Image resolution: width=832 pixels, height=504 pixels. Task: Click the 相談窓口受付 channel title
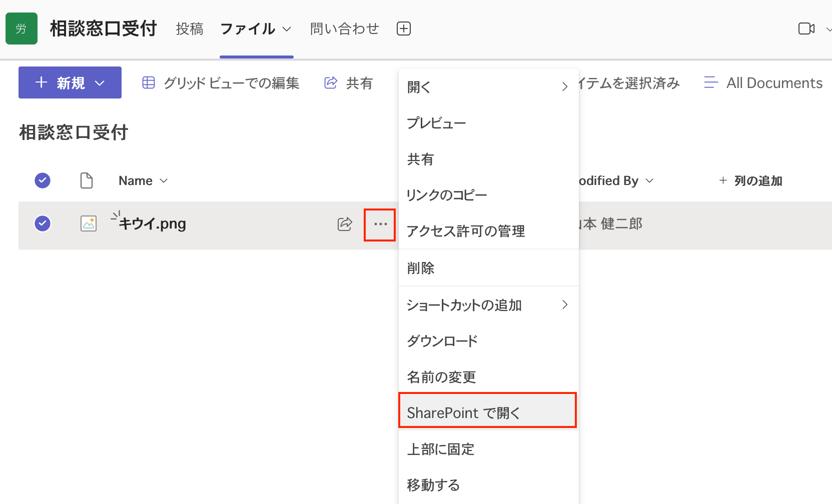point(104,29)
